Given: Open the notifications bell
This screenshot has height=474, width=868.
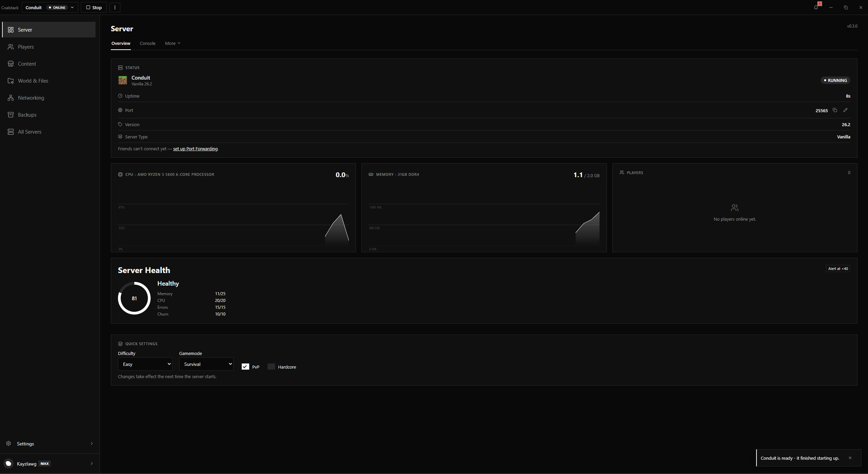Looking at the screenshot, I should click(816, 7).
